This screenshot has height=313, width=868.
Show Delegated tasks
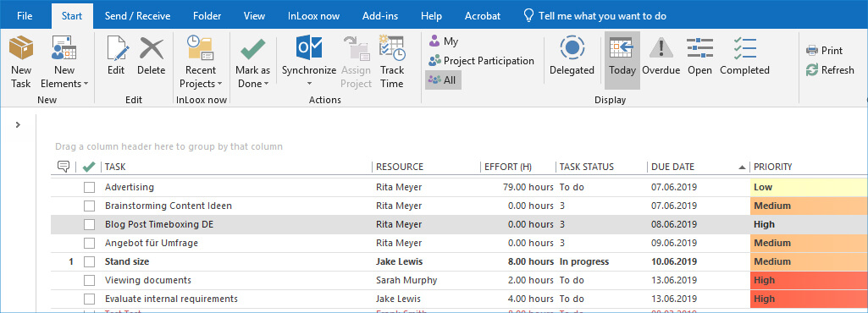coord(572,55)
